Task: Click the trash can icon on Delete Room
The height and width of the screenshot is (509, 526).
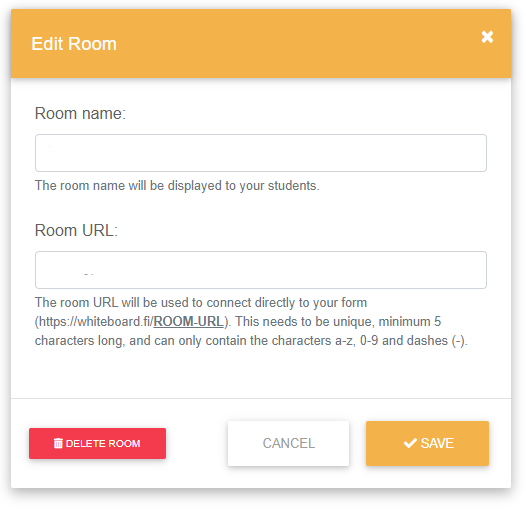Action: pos(58,443)
